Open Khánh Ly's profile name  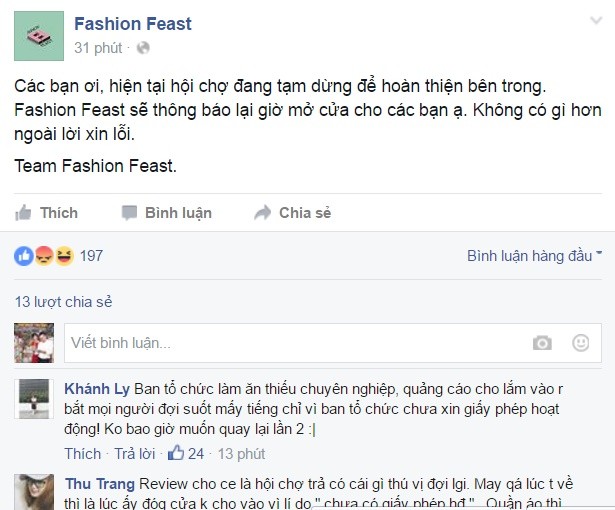tap(96, 388)
